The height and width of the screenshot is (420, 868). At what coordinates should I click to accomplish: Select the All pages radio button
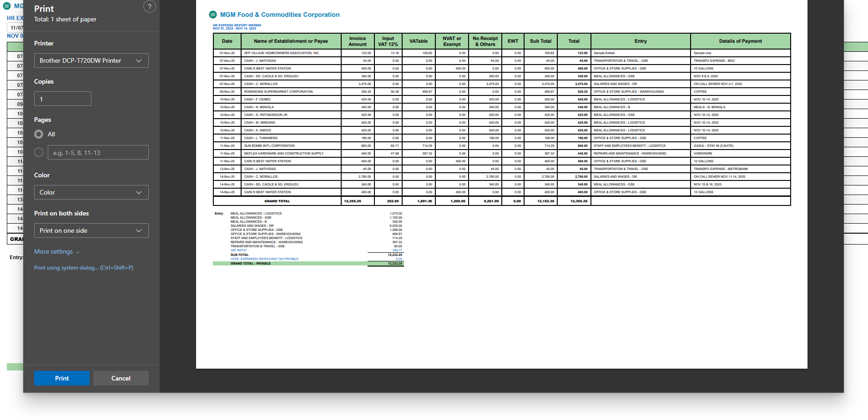pyautogui.click(x=39, y=134)
